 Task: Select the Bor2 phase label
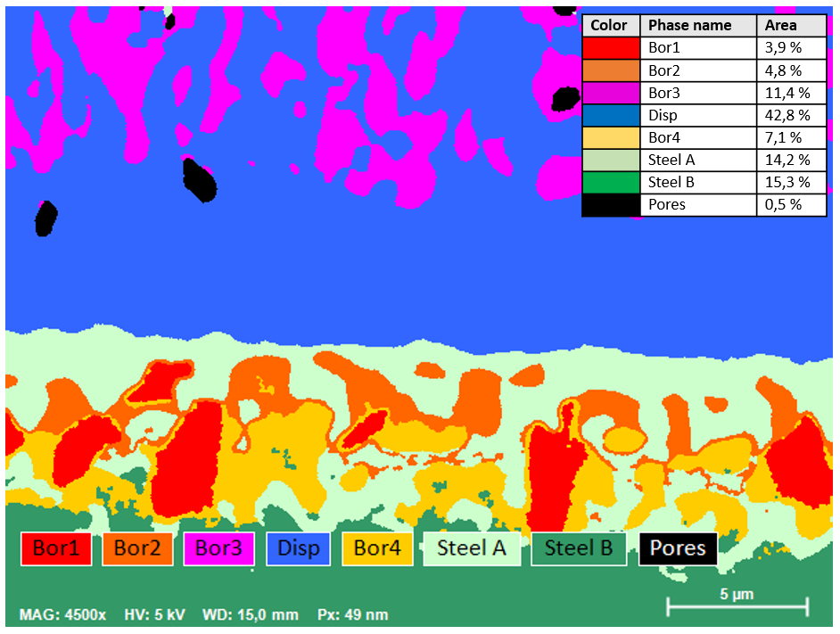pyautogui.click(x=137, y=548)
